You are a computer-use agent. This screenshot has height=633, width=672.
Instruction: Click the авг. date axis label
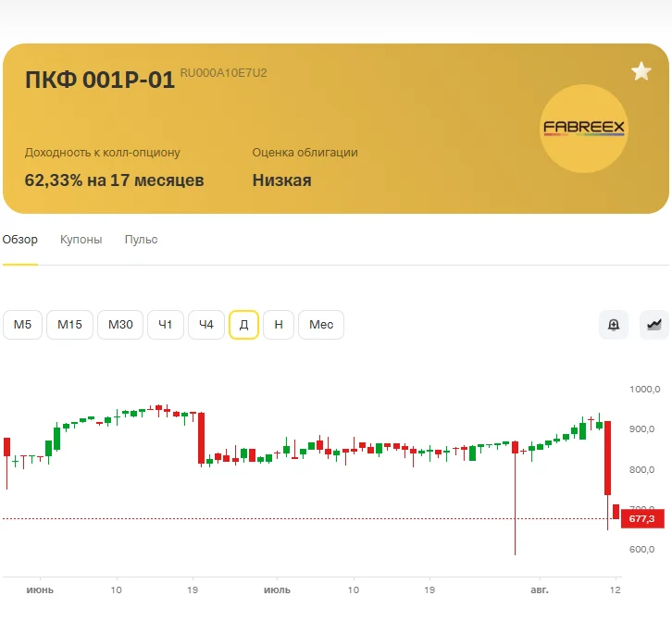click(540, 590)
